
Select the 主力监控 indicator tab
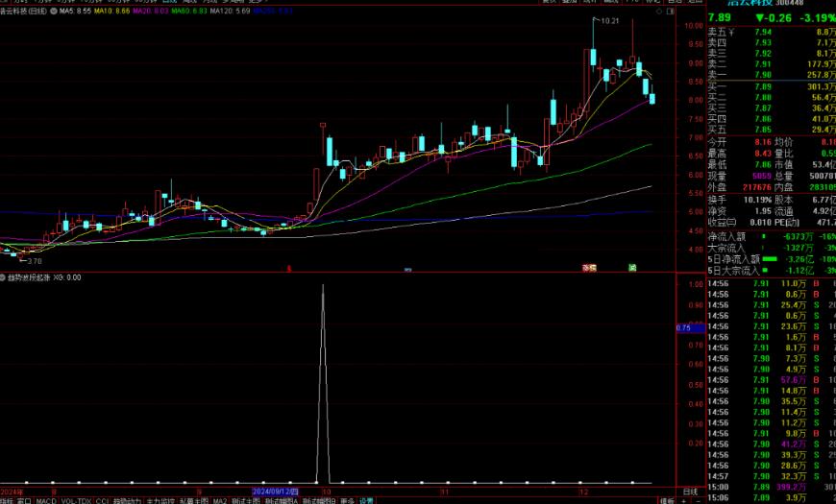point(160,501)
